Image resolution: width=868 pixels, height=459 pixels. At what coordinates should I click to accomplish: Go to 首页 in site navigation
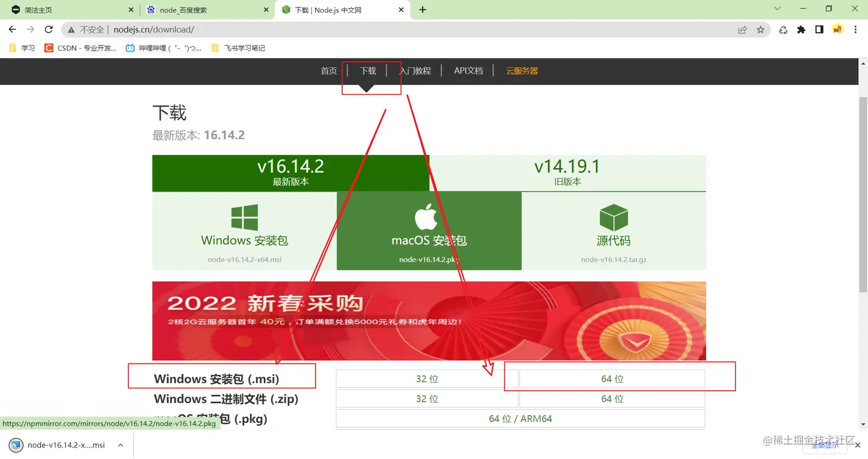click(329, 71)
